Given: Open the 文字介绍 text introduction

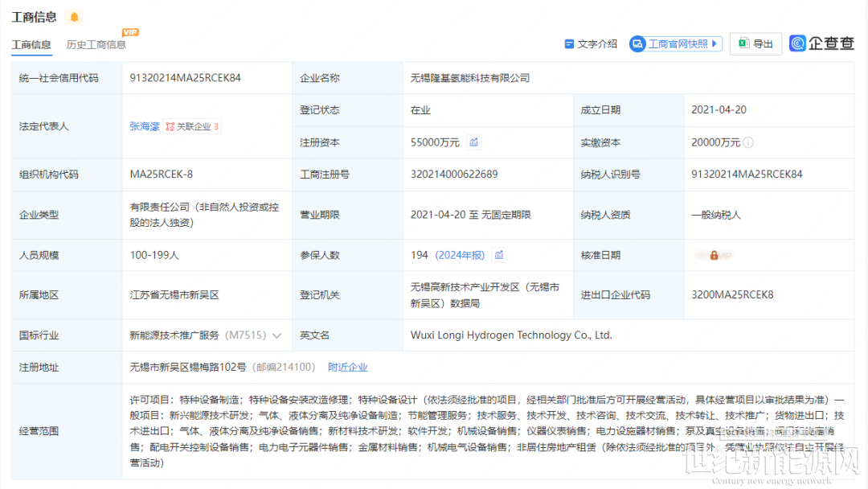Looking at the screenshot, I should tap(591, 44).
